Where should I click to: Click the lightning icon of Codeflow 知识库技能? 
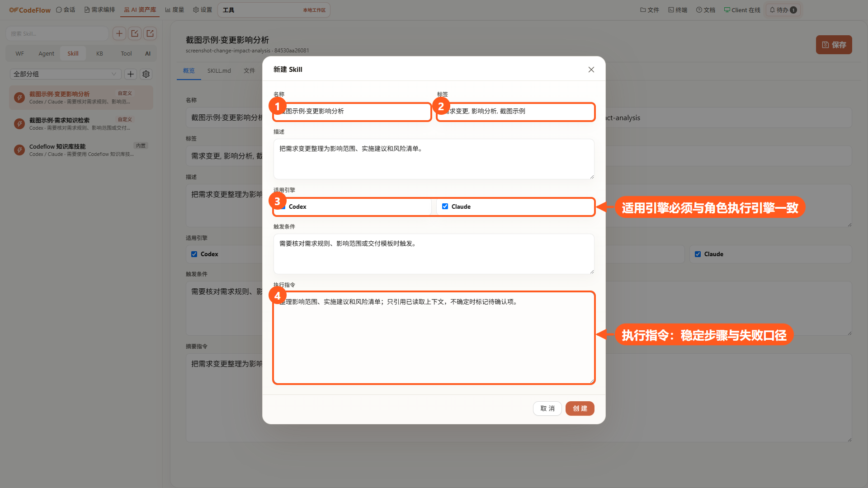(19, 150)
